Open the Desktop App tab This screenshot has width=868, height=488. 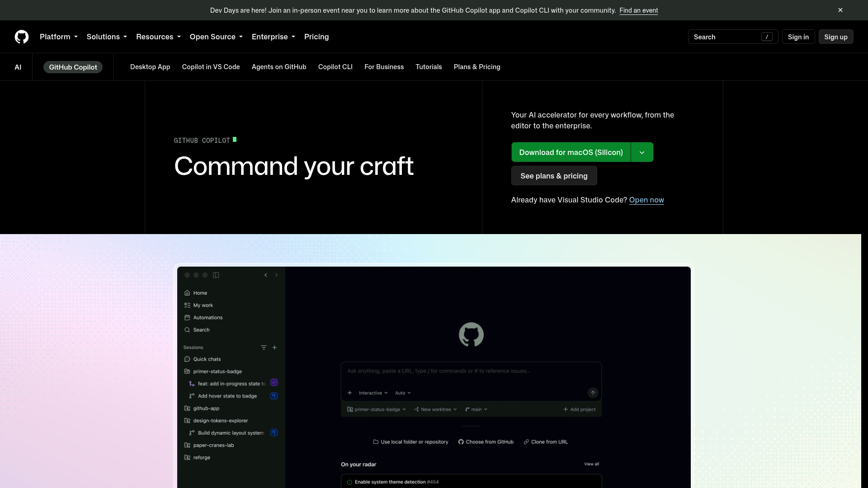pyautogui.click(x=150, y=67)
